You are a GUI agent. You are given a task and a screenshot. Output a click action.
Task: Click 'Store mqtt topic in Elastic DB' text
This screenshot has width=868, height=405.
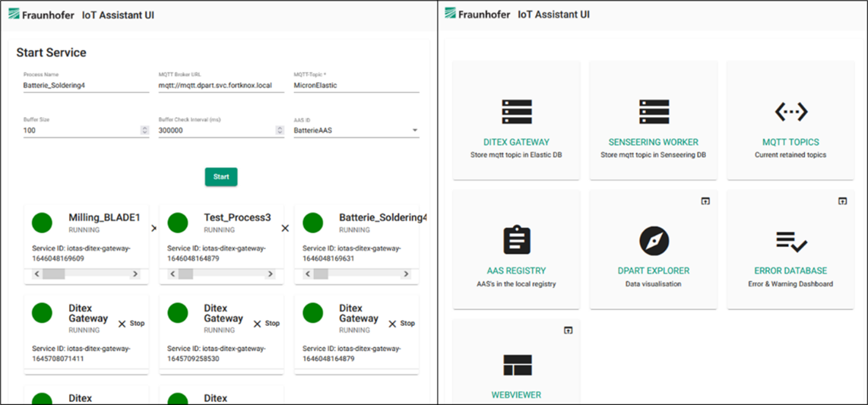(x=517, y=155)
